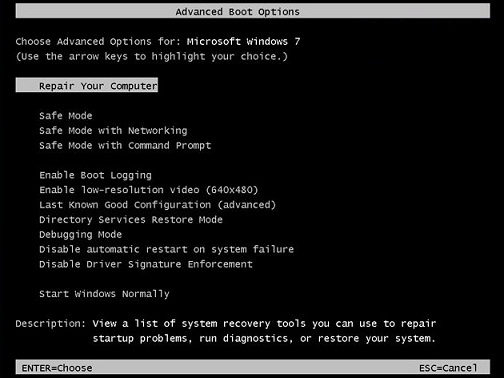Image resolution: width=504 pixels, height=378 pixels.
Task: Select Safe Mode with Networking
Action: [113, 131]
